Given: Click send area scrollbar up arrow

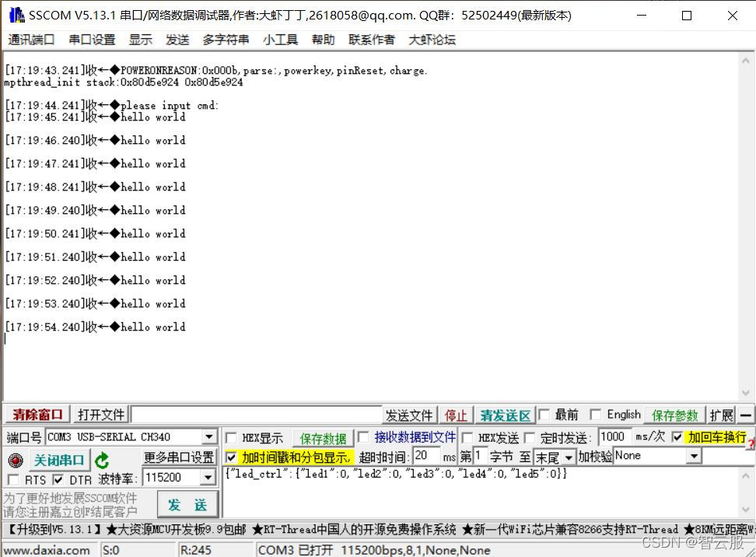Looking at the screenshot, I should pyautogui.click(x=745, y=475).
